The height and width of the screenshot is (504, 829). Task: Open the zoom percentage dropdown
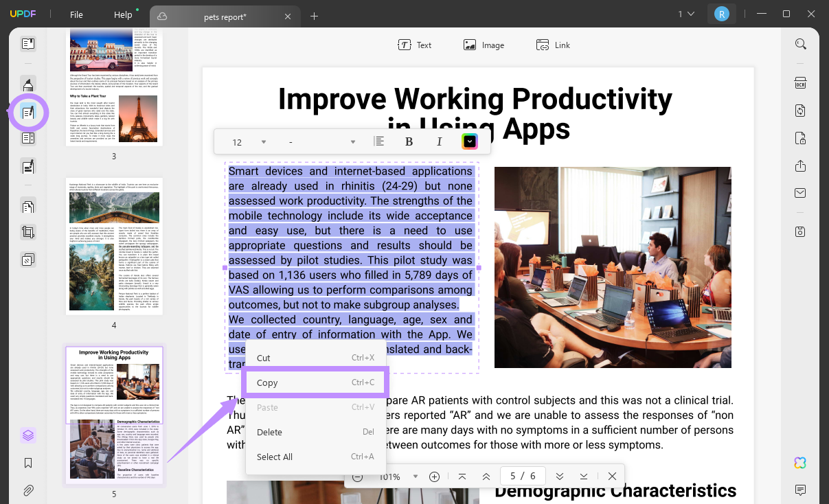pyautogui.click(x=416, y=476)
